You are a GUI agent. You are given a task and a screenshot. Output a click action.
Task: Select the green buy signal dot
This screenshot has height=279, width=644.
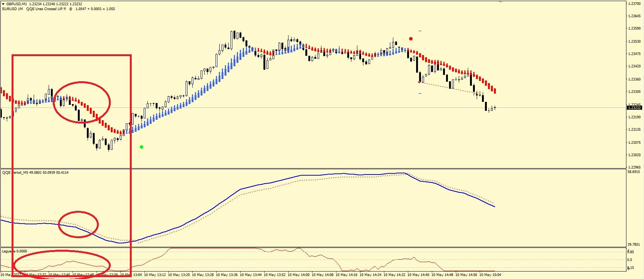[x=141, y=147]
